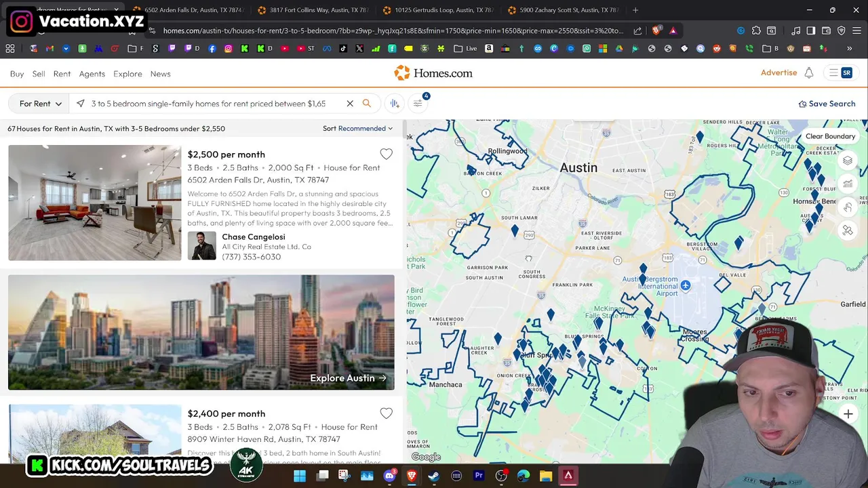Zoom in the map with plus button
Image resolution: width=868 pixels, height=488 pixels.
(x=848, y=413)
